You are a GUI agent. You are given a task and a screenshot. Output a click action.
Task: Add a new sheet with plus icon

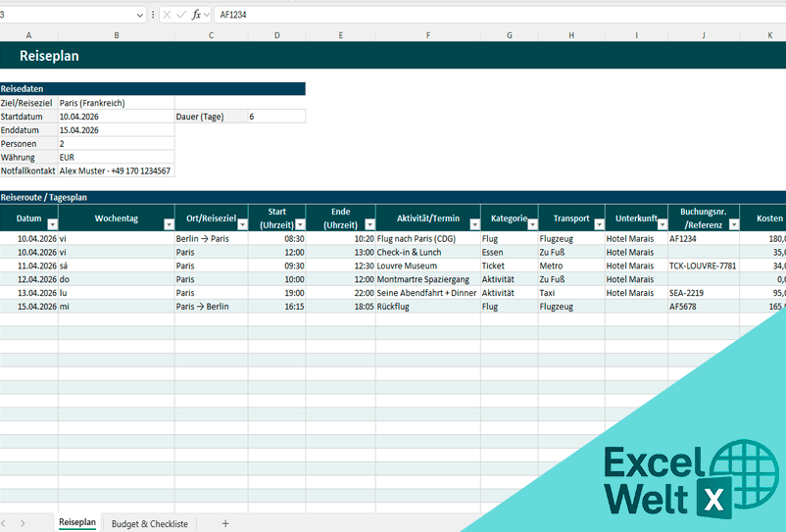click(225, 523)
